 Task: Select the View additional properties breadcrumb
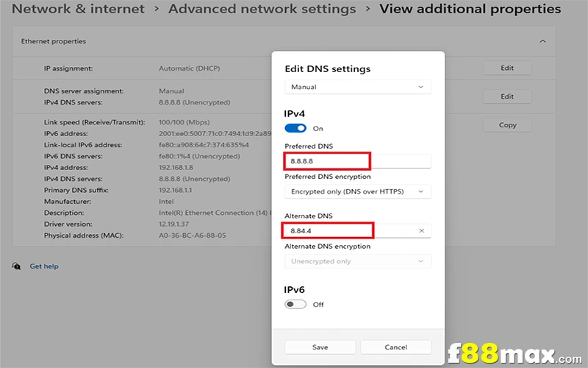(x=470, y=9)
